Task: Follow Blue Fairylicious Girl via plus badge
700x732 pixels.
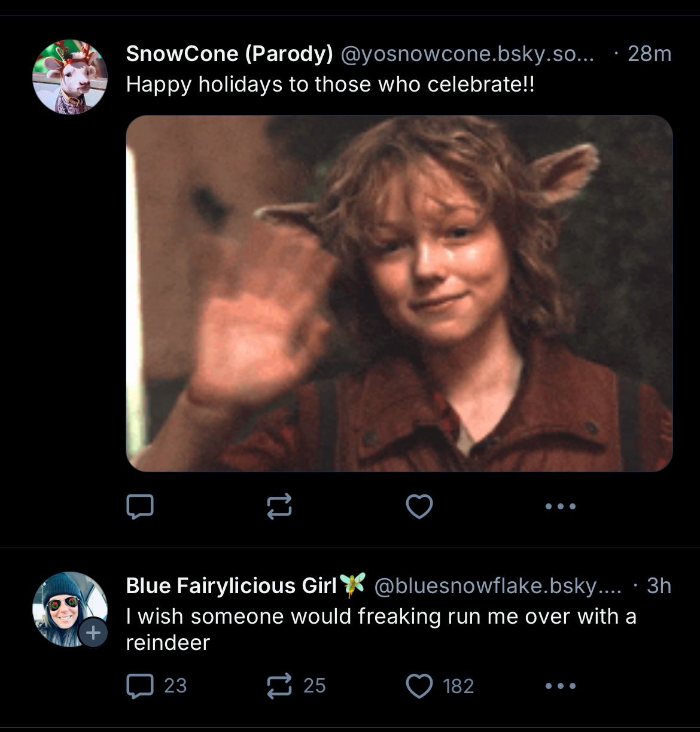Action: click(93, 633)
